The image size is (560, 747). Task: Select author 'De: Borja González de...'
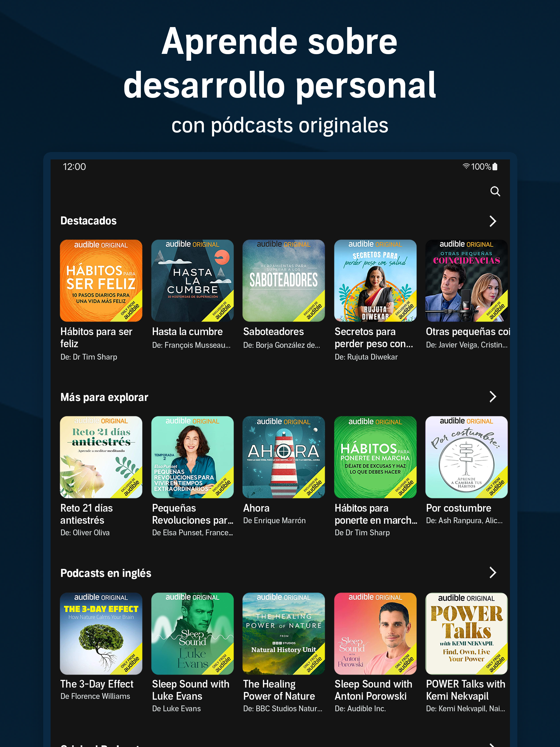coord(281,345)
